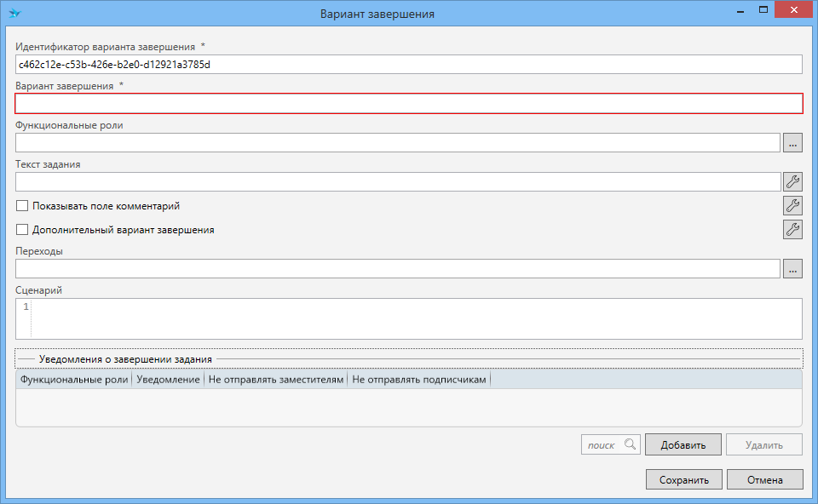Toggle Дополнительный вариант завершения checkbox
The width and height of the screenshot is (818, 504).
22,230
